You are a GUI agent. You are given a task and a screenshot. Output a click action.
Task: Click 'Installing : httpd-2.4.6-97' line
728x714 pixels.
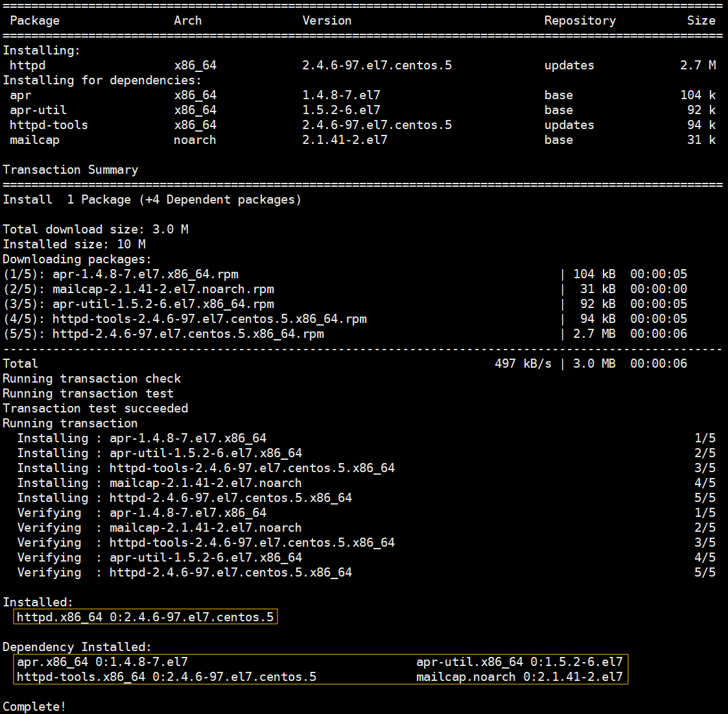pos(185,497)
